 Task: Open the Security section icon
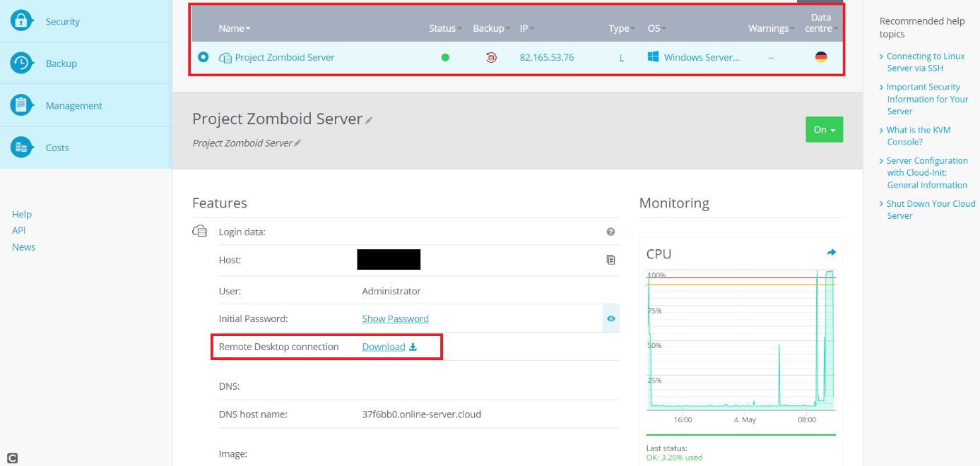coord(20,20)
